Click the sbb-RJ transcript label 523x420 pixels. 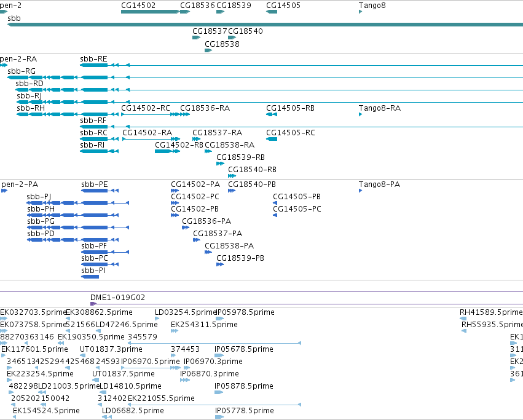[29, 96]
